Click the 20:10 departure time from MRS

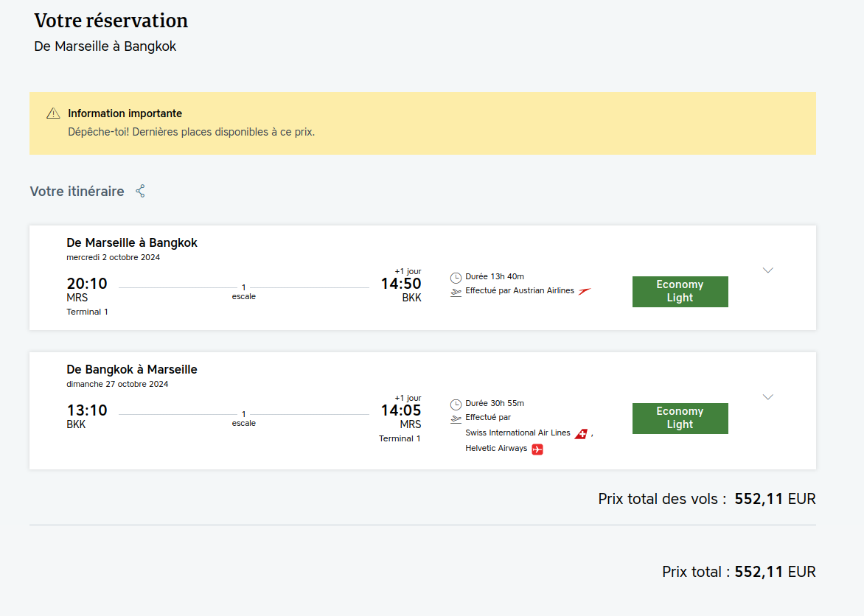[x=87, y=284]
